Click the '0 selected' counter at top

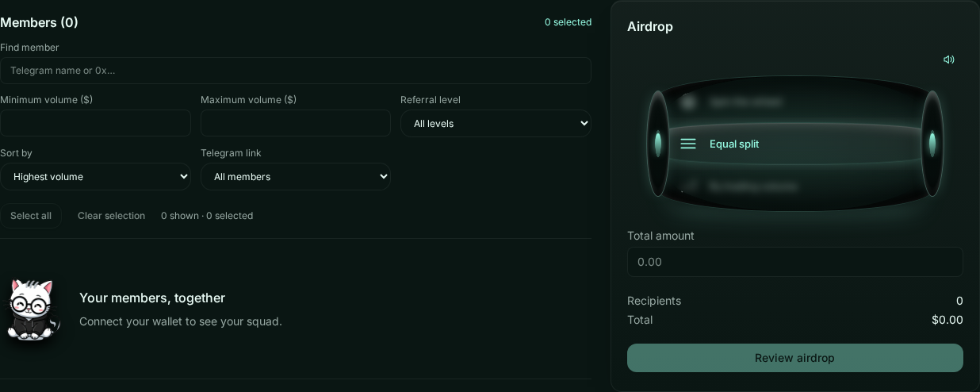pos(568,22)
